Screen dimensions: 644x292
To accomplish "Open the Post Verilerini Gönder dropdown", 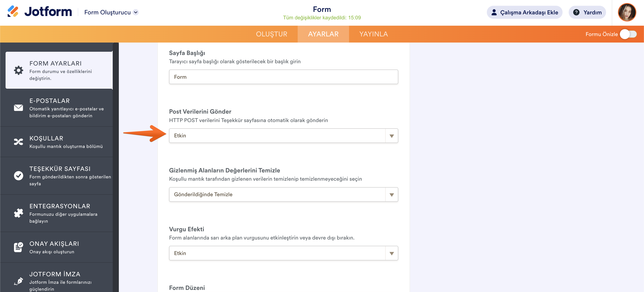I will 283,136.
